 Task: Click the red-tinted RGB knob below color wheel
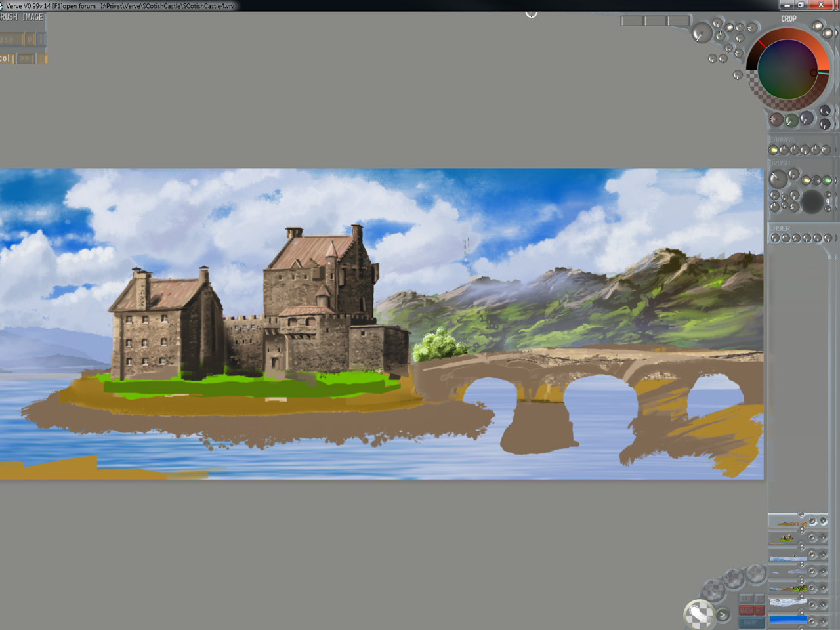776,119
